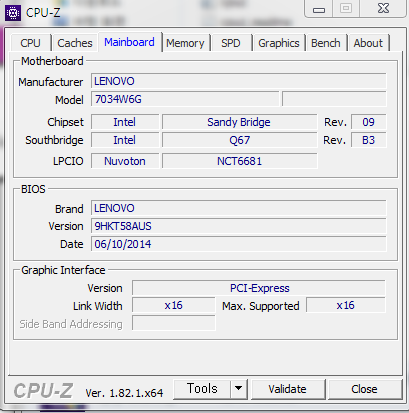Click the BIOS Date field
409x413 pixels.
pyautogui.click(x=239, y=244)
